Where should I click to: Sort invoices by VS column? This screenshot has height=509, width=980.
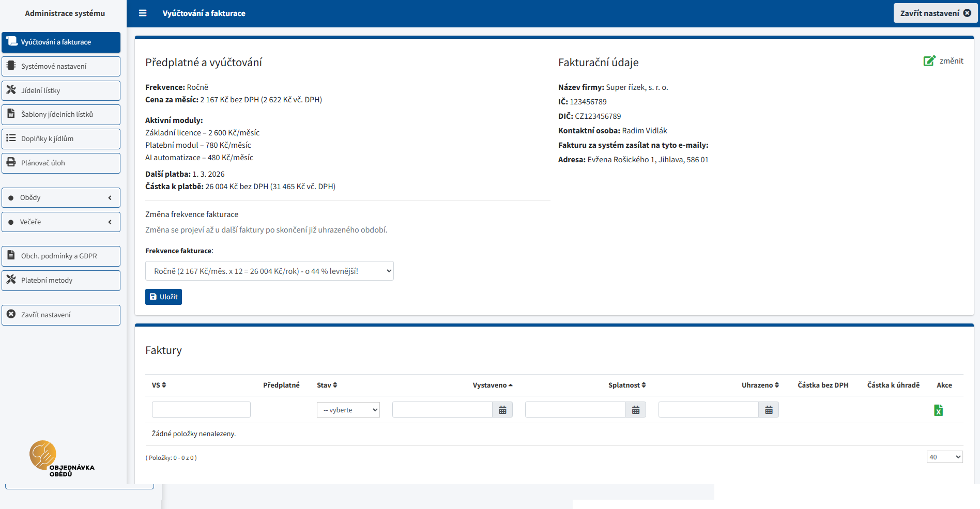pos(159,385)
